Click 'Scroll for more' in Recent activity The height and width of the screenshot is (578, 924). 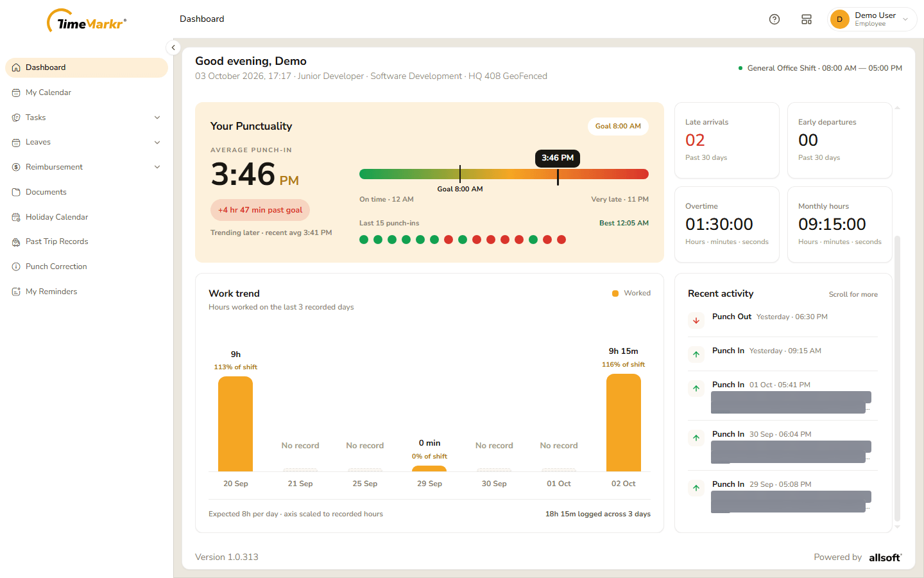pyautogui.click(x=853, y=295)
